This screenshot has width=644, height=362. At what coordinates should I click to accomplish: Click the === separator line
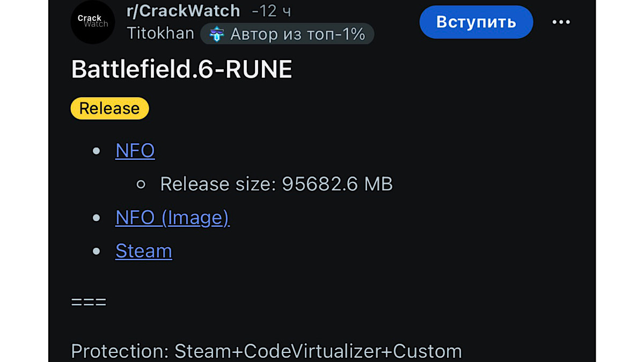89,302
